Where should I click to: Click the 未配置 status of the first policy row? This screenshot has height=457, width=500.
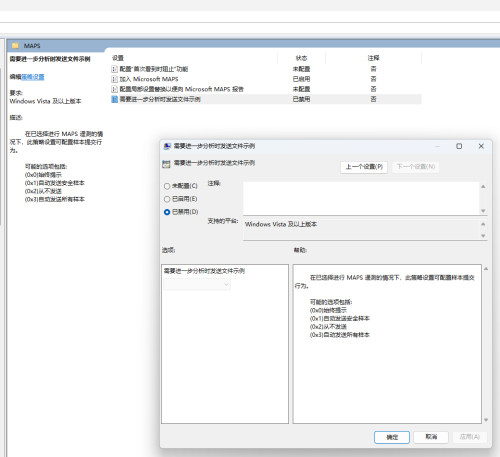click(301, 69)
